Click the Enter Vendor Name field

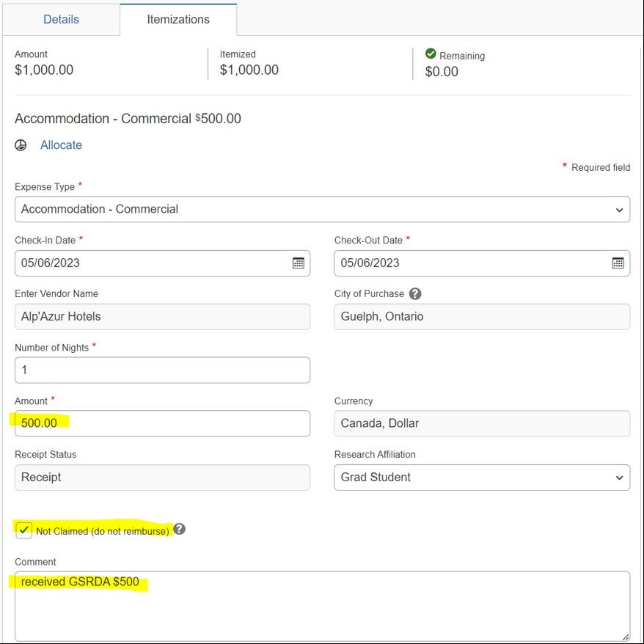click(162, 317)
